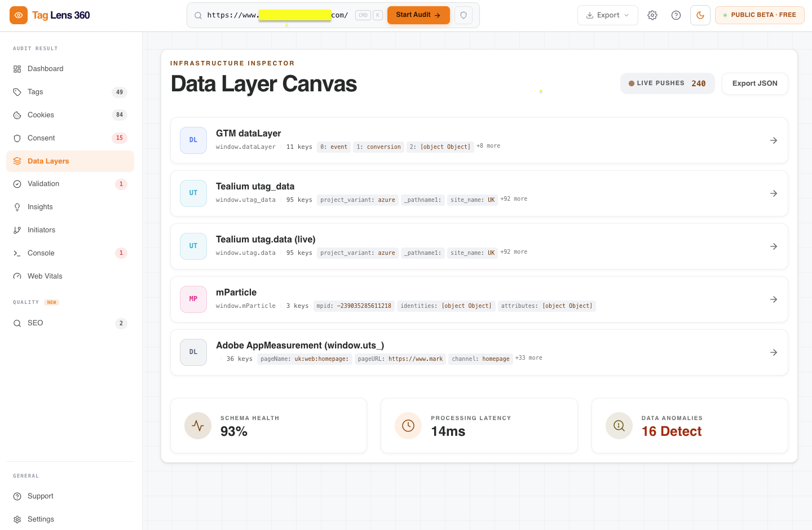The height and width of the screenshot is (530, 812).
Task: Open Web Vitals in the sidebar
Action: 70,276
